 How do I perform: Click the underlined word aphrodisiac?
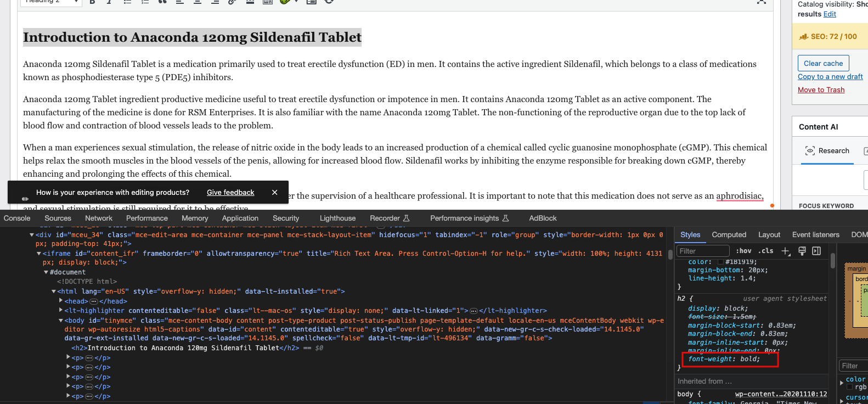pyautogui.click(x=739, y=195)
